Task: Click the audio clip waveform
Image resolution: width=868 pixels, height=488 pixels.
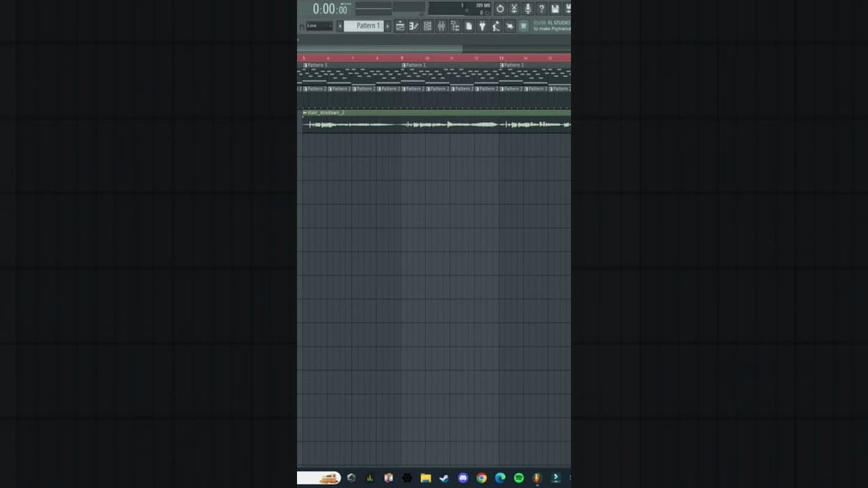Action: 437,124
